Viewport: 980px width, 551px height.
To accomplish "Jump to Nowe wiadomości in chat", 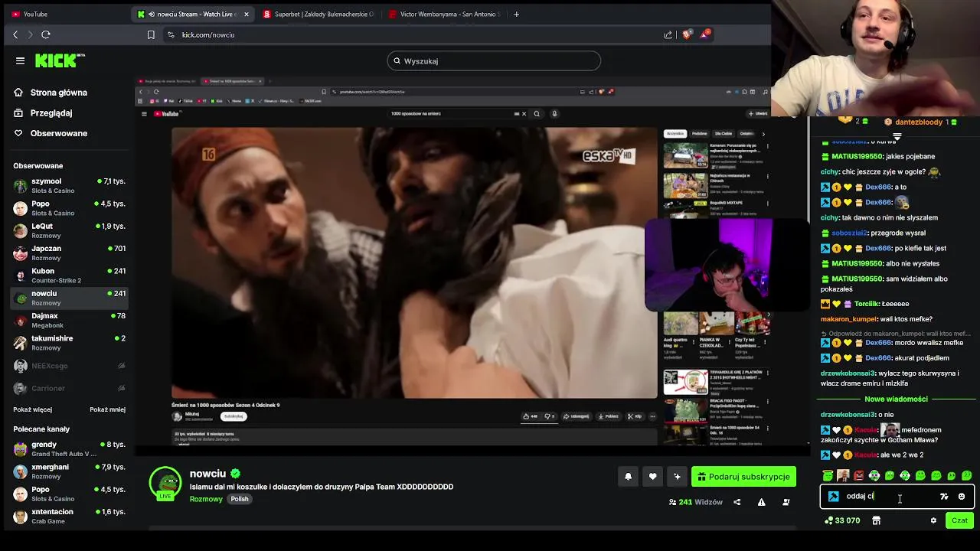I will 896,399.
